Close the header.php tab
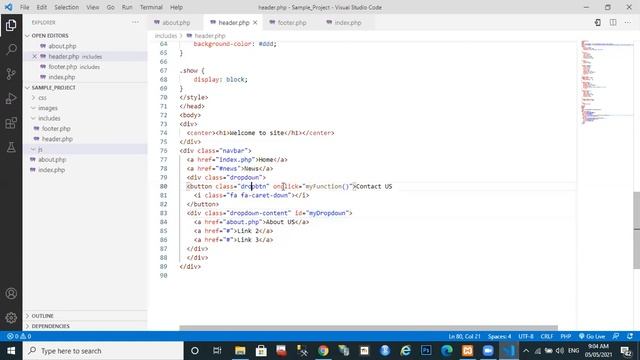This screenshot has width=640, height=360. (x=255, y=23)
